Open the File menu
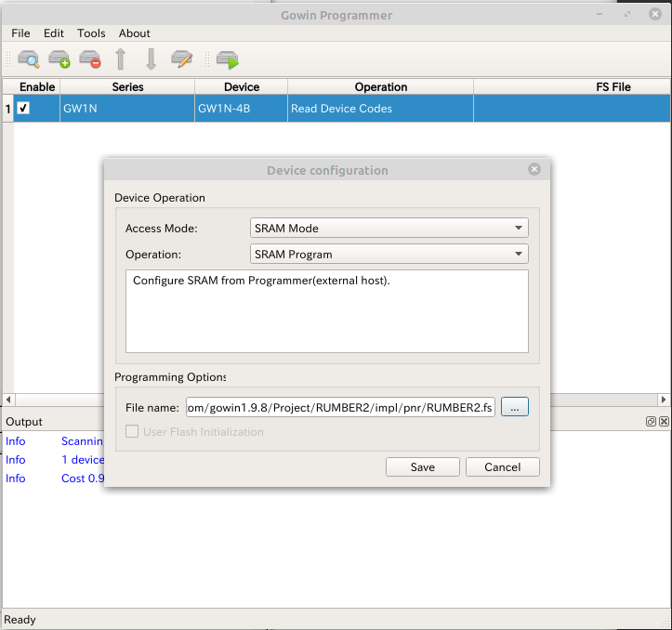 click(x=20, y=33)
